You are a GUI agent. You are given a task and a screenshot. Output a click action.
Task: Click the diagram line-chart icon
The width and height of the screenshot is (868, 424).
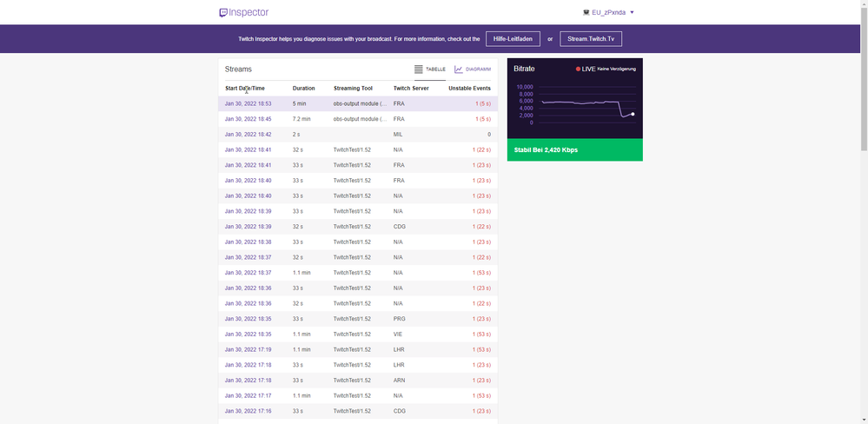[459, 69]
